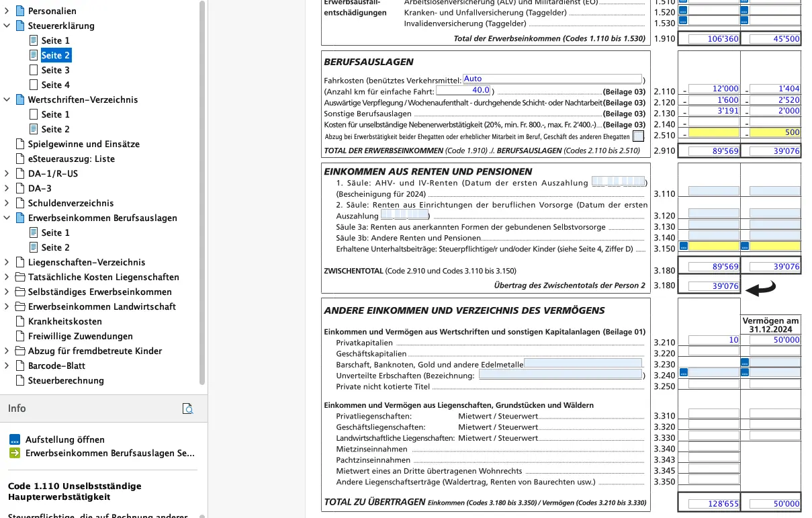Click the Steuererklärung document icon in tree

[20, 26]
